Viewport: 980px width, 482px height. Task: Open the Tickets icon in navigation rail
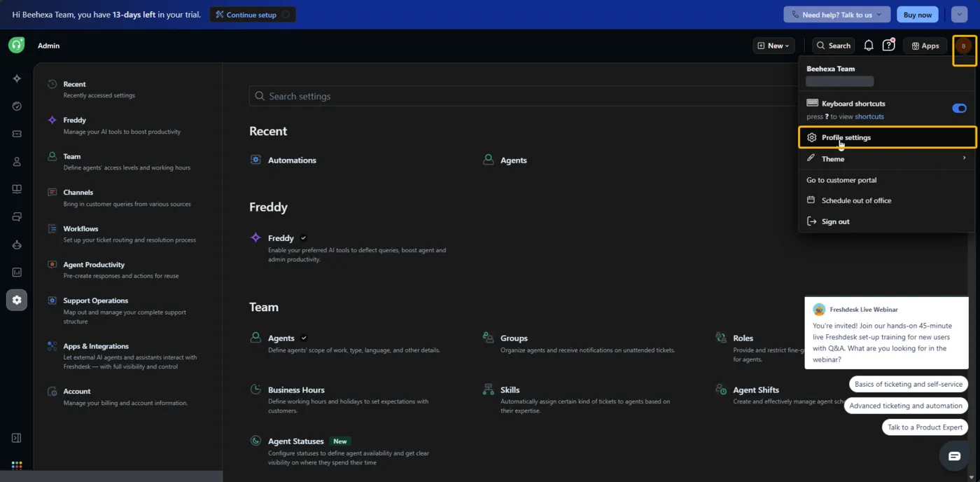point(17,134)
